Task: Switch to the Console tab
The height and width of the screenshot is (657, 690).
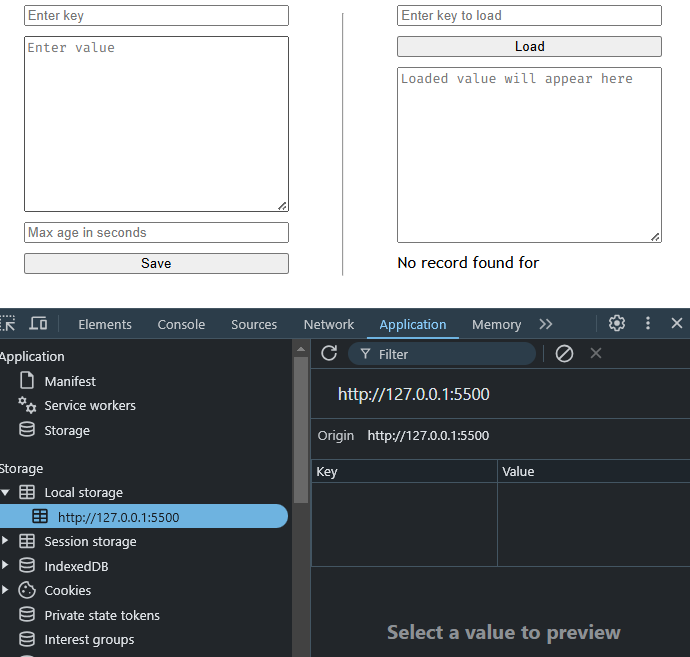Action: (181, 324)
